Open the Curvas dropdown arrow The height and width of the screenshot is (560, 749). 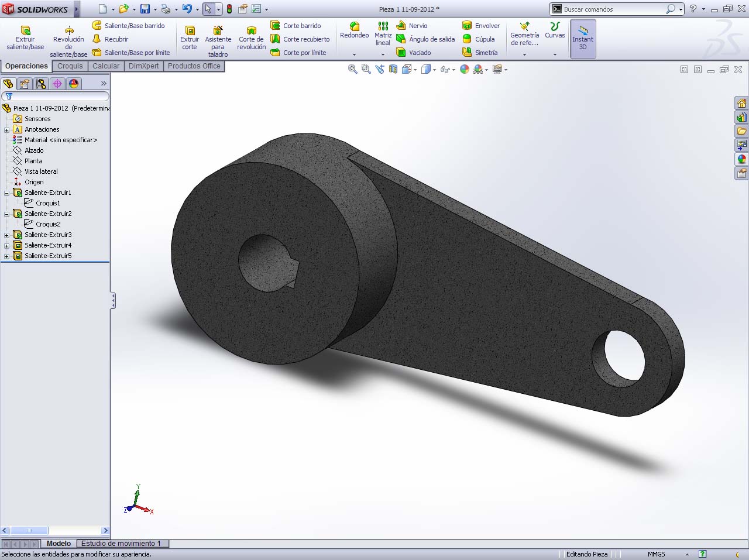[555, 54]
